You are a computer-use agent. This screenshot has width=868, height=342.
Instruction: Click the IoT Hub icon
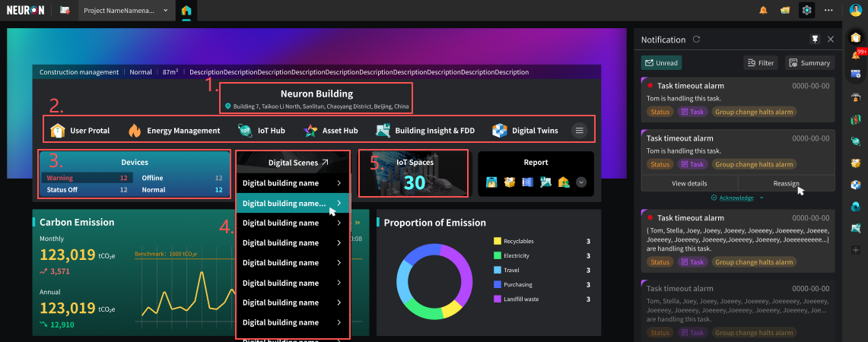(x=245, y=131)
